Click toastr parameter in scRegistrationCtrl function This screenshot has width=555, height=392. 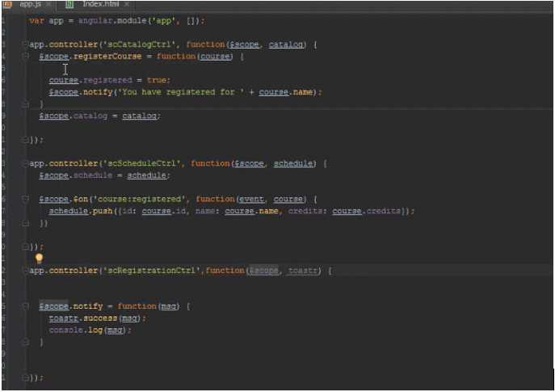click(x=303, y=271)
